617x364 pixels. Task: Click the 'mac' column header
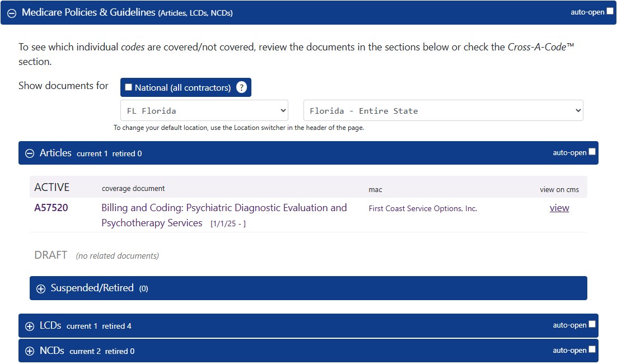[x=375, y=190]
